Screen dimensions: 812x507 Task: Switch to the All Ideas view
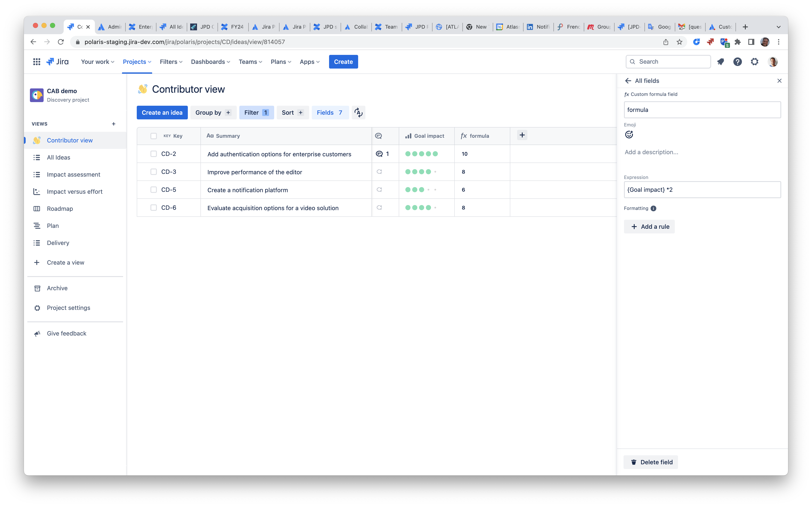tap(59, 157)
